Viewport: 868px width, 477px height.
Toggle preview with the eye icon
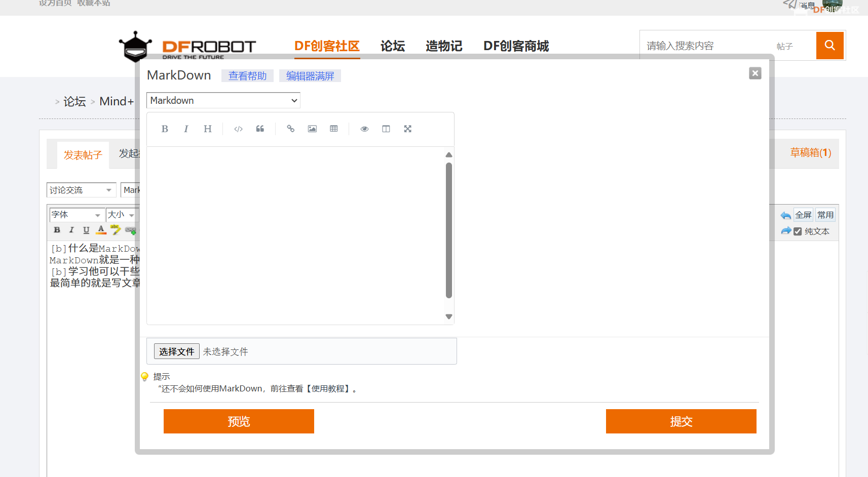coord(364,129)
